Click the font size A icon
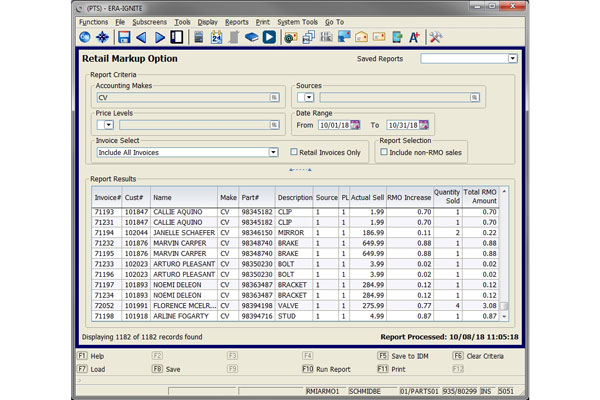The height and width of the screenshot is (400, 600). click(414, 37)
